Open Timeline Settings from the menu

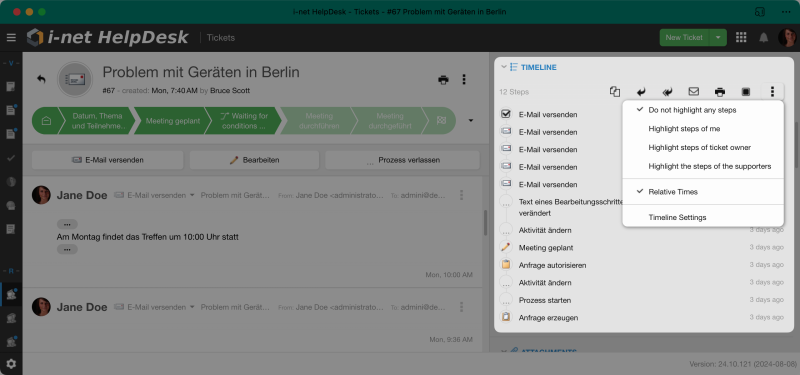[703, 217]
